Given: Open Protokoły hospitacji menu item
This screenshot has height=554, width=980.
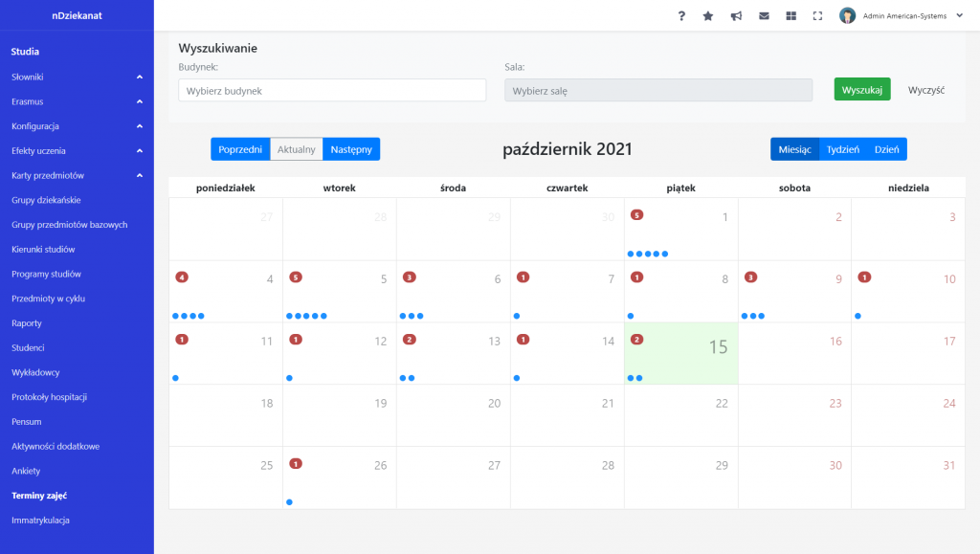Looking at the screenshot, I should [50, 397].
